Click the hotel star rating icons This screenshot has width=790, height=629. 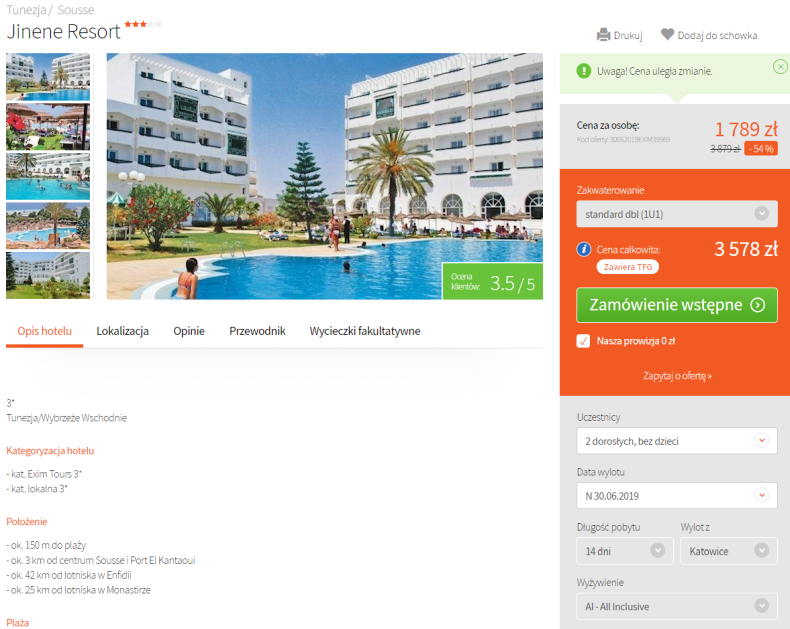pyautogui.click(x=143, y=24)
